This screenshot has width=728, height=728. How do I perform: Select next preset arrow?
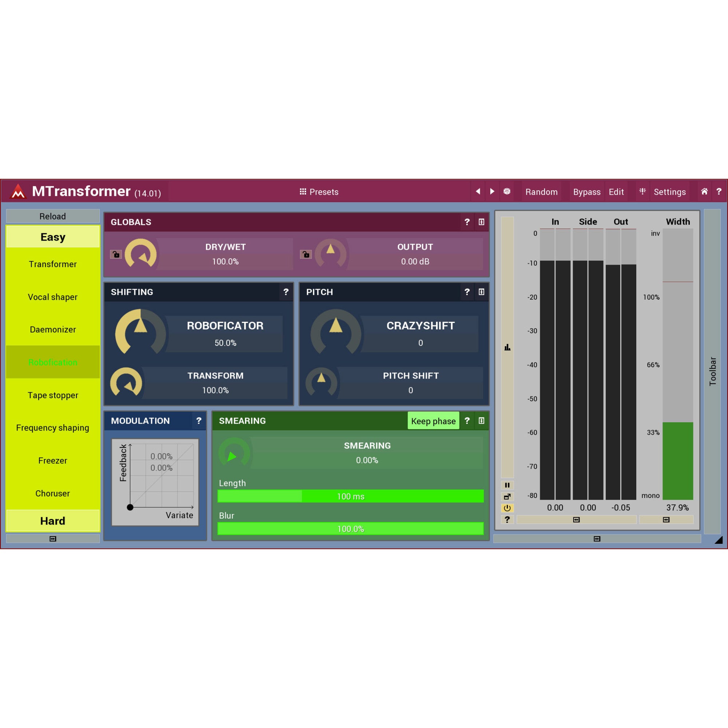[492, 191]
